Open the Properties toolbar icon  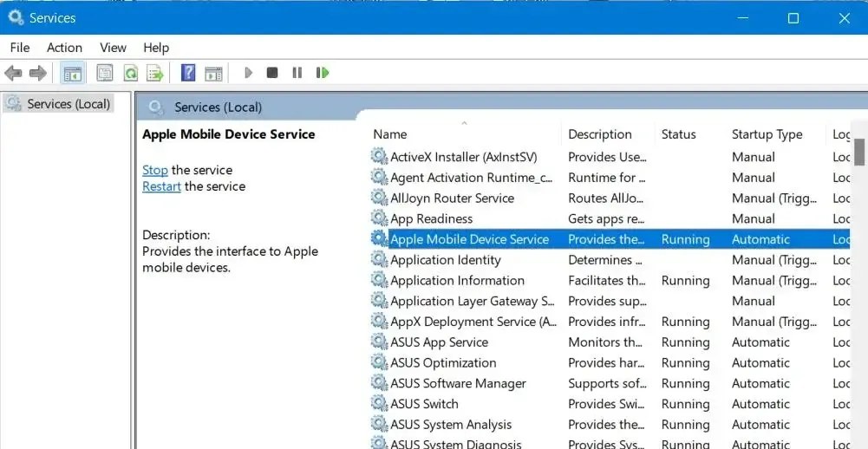(x=105, y=73)
